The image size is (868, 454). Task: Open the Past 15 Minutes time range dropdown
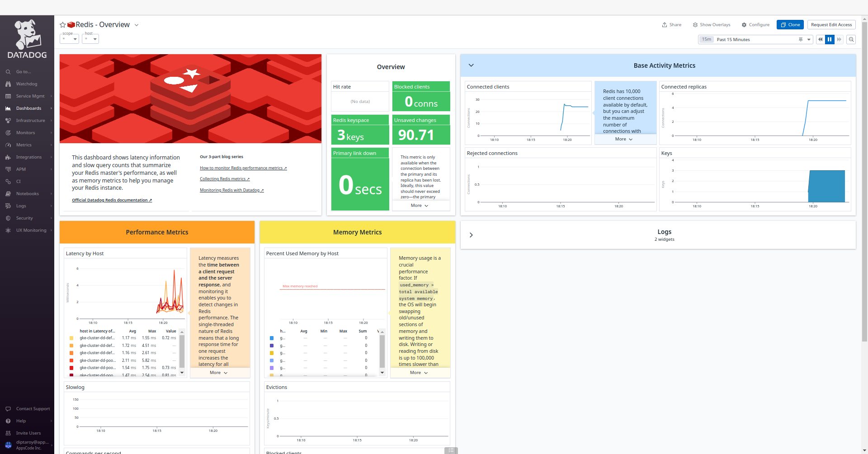click(x=808, y=39)
